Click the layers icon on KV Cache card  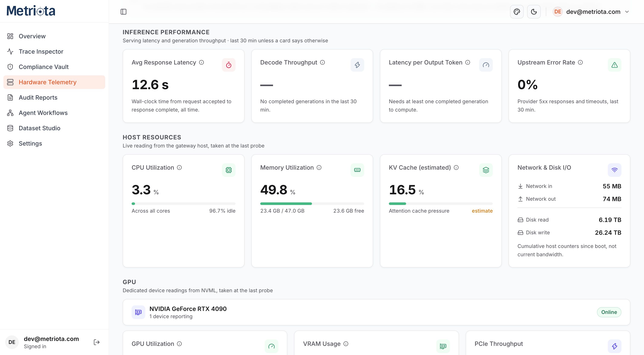(486, 170)
